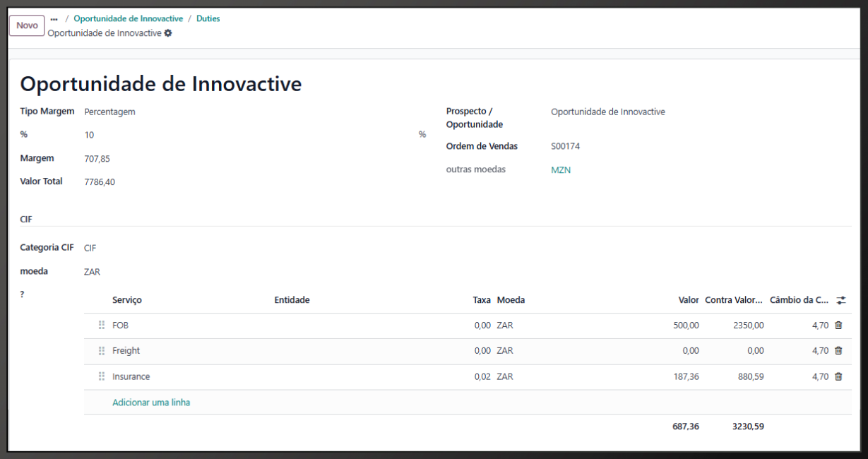Click the Novo button
868x459 pixels.
tap(27, 25)
